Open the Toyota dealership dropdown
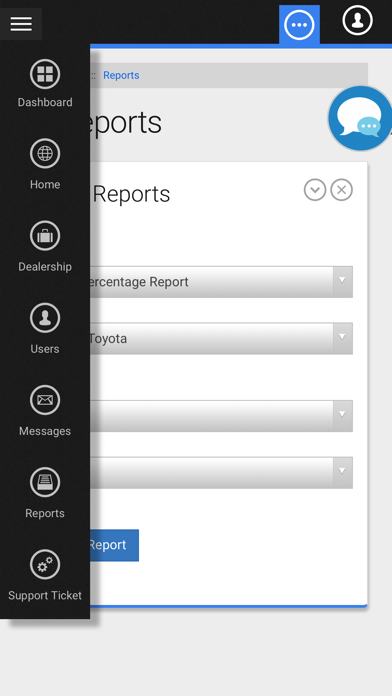 [221, 338]
